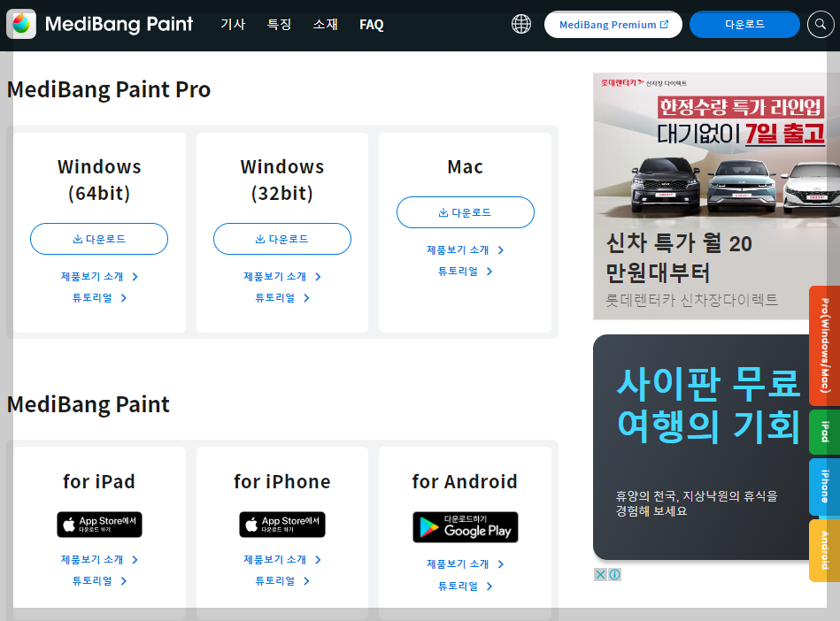Open the 특징 menu item
The image size is (840, 621).
pos(279,25)
